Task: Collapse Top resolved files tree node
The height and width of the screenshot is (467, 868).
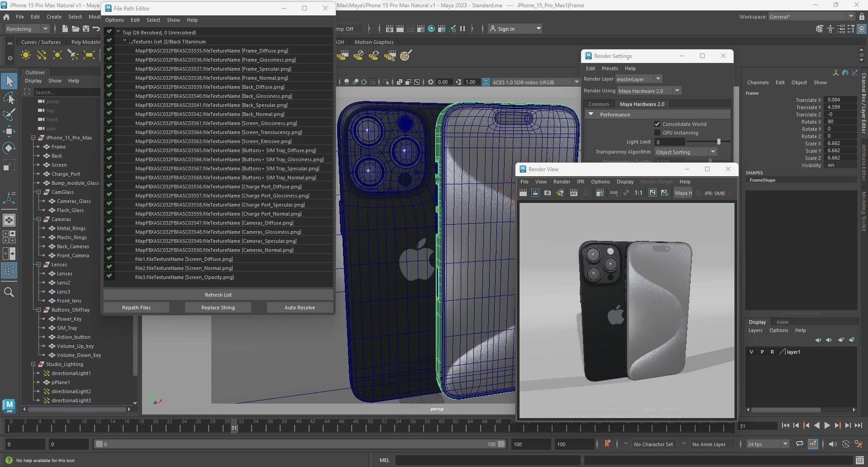Action: (118, 32)
